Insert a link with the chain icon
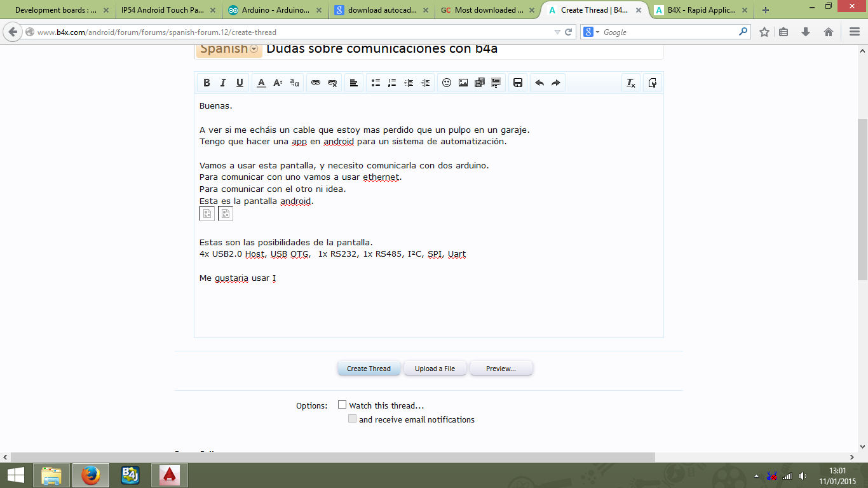The width and height of the screenshot is (868, 488). [x=316, y=83]
